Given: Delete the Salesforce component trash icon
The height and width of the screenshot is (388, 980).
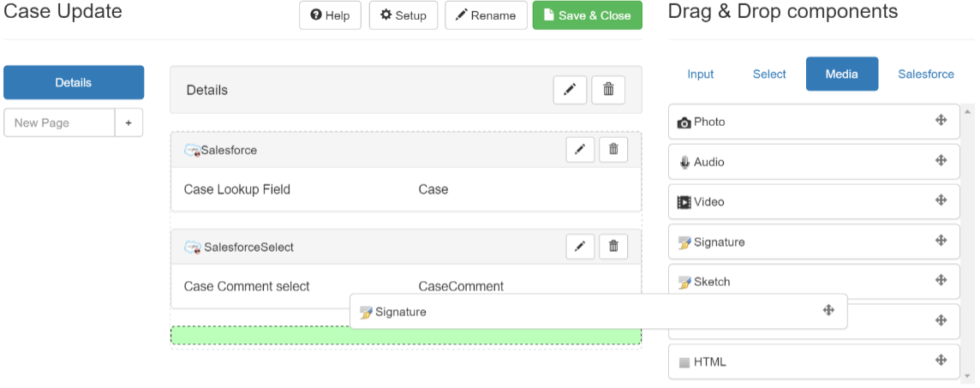Looking at the screenshot, I should (613, 150).
